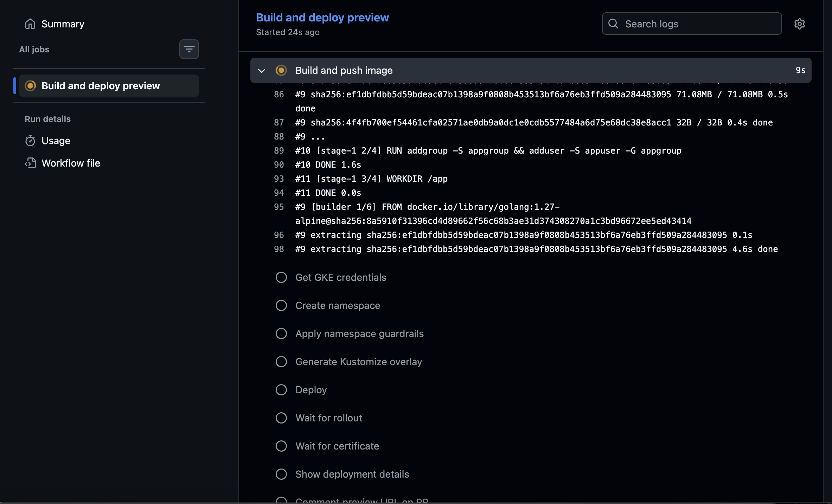Click inside the Search logs field

[692, 24]
